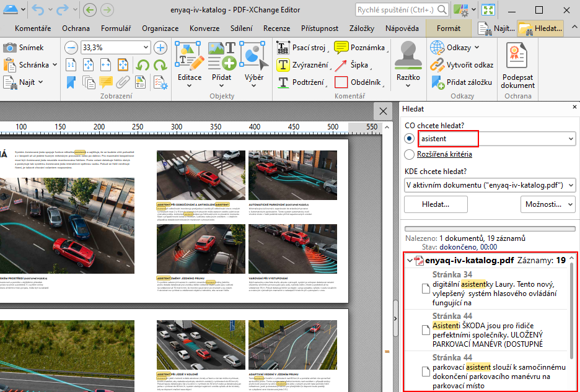Open the Konverze tab
This screenshot has width=580, height=392.
(x=204, y=28)
